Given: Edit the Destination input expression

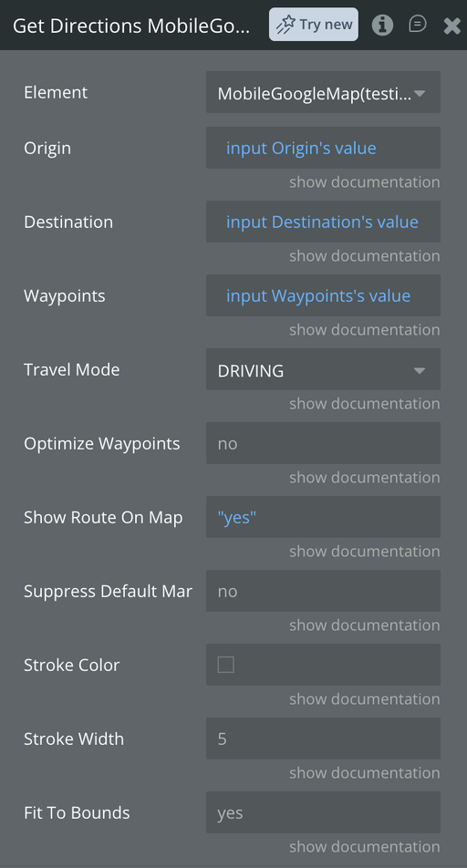Looking at the screenshot, I should tap(323, 222).
